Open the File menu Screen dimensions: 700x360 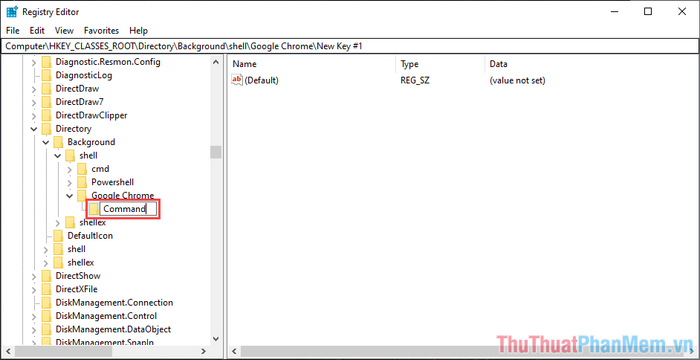[13, 31]
